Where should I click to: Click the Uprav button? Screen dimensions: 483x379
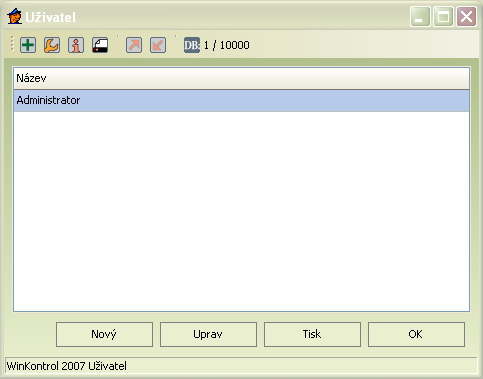tap(208, 334)
